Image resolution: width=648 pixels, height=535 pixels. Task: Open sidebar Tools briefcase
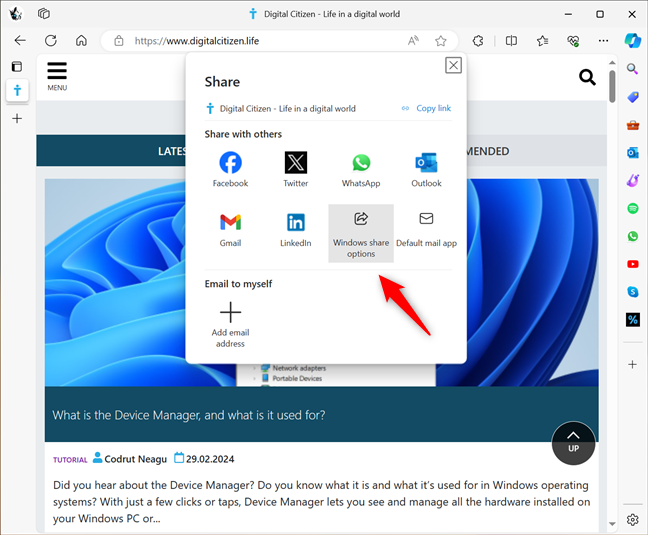coord(632,125)
